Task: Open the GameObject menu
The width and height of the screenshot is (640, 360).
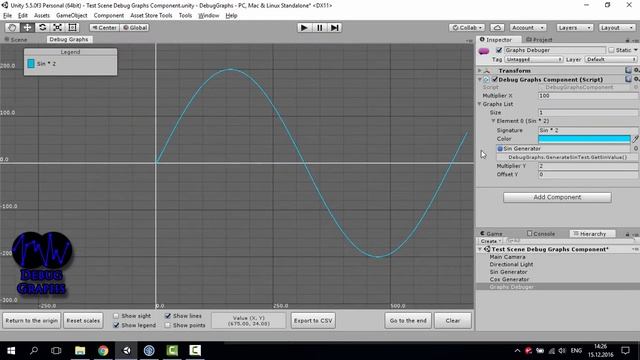Action: 72,16
